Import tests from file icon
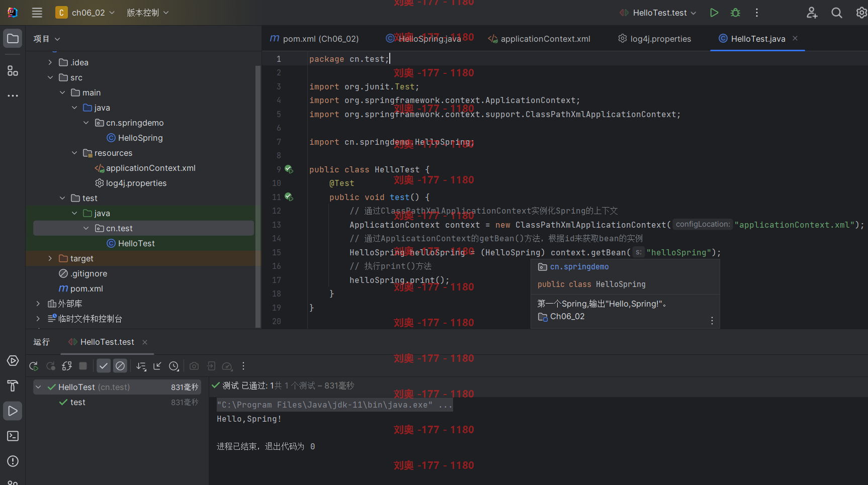The height and width of the screenshot is (485, 868). click(x=211, y=366)
